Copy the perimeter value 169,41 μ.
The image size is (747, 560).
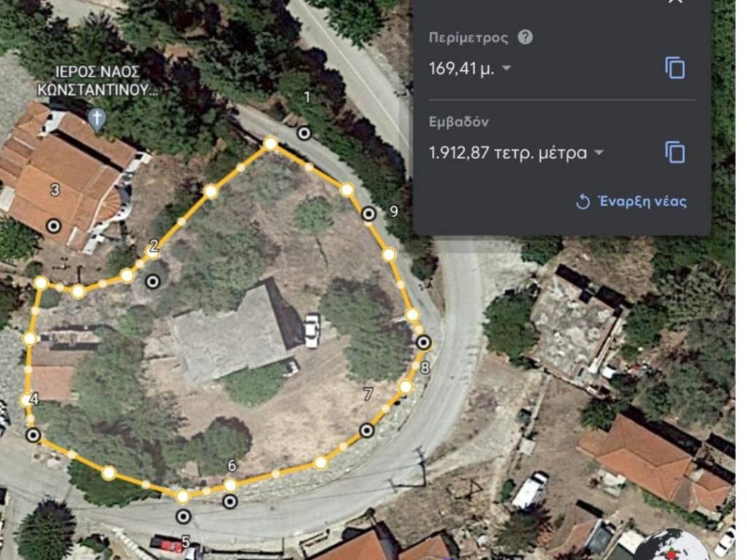pos(675,69)
